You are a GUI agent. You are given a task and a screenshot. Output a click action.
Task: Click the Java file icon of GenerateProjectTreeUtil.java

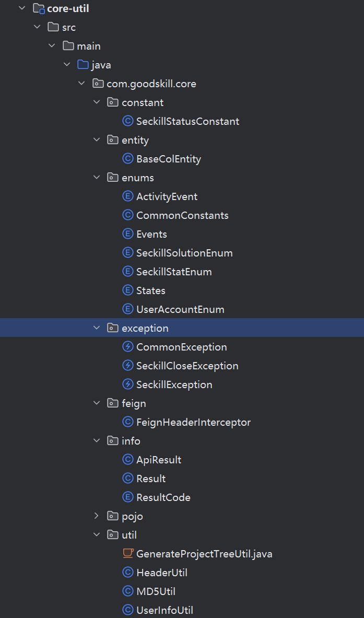pyautogui.click(x=127, y=554)
